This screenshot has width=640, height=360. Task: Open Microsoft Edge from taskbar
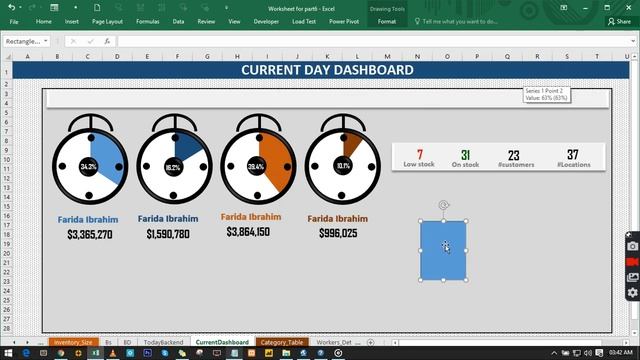pos(26,353)
